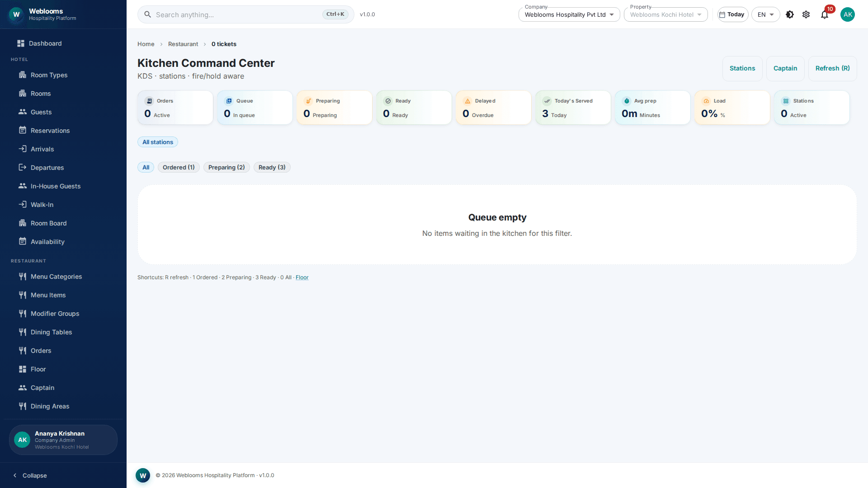The width and height of the screenshot is (868, 488).
Task: Open the Company dropdown selector
Action: coord(569,14)
